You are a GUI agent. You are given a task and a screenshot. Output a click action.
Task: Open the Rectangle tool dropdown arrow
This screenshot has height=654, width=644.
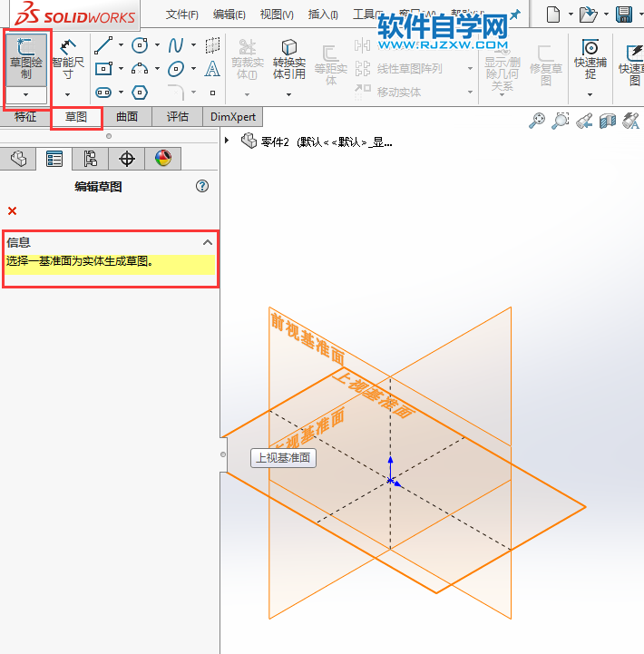[x=121, y=68]
